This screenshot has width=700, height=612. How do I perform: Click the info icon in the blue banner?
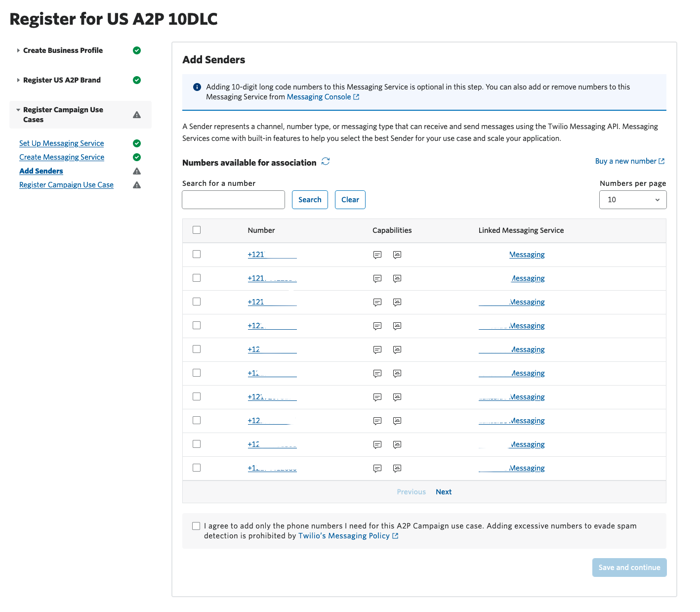(197, 87)
